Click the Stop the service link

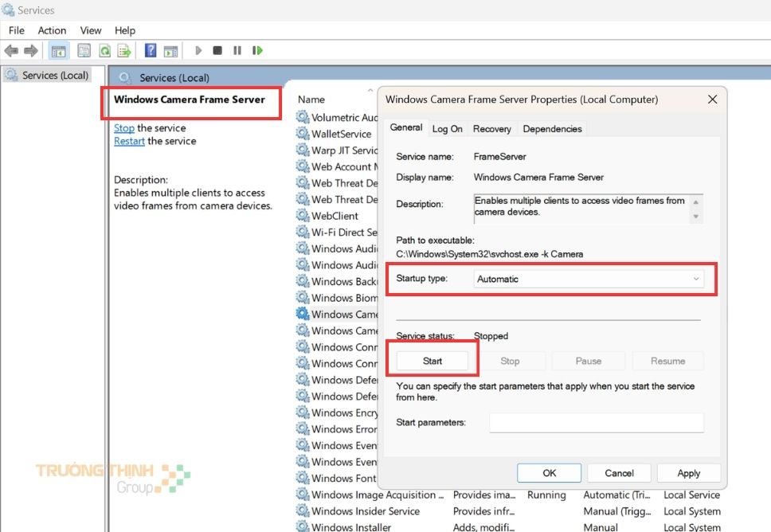click(124, 128)
